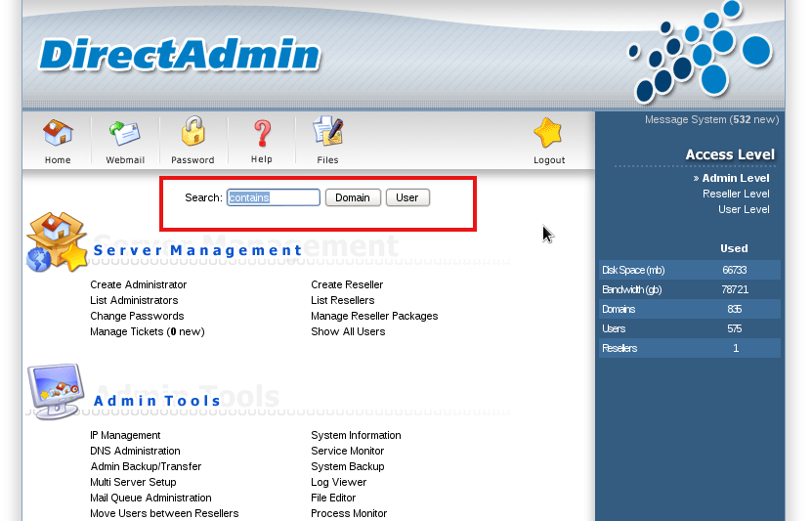
Task: Open Move Users between Resellers
Action: click(x=165, y=513)
